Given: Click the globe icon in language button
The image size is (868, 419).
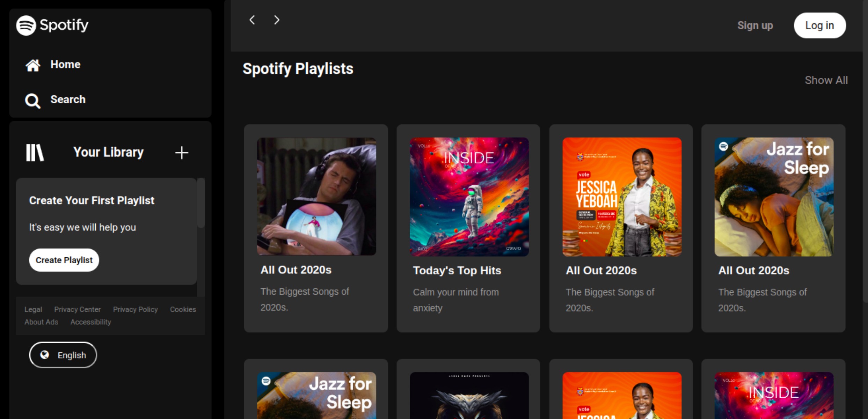Looking at the screenshot, I should pos(44,355).
